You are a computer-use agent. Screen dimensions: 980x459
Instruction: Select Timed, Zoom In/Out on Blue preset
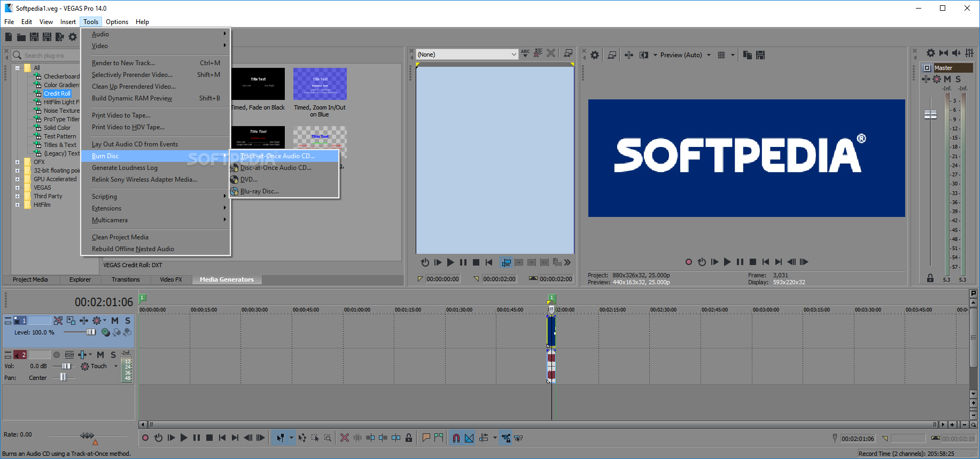pos(320,92)
